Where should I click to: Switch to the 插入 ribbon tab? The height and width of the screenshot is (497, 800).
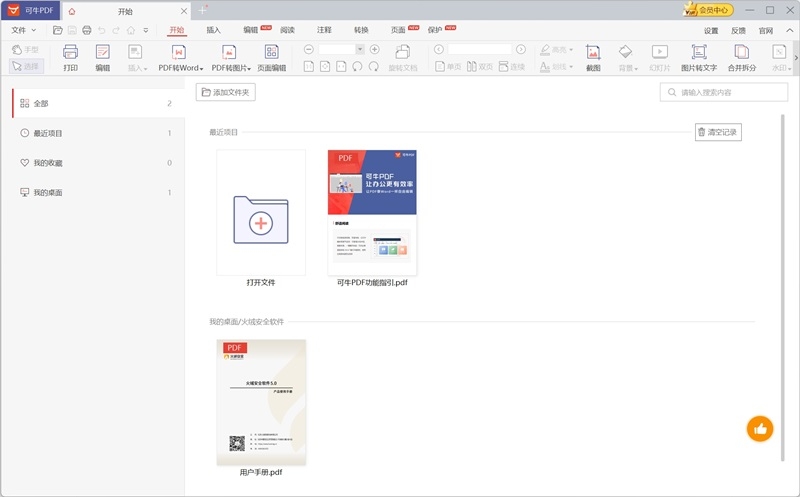coord(213,30)
